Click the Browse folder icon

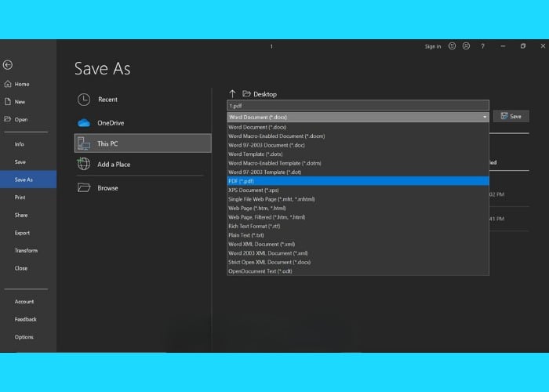pyautogui.click(x=84, y=188)
